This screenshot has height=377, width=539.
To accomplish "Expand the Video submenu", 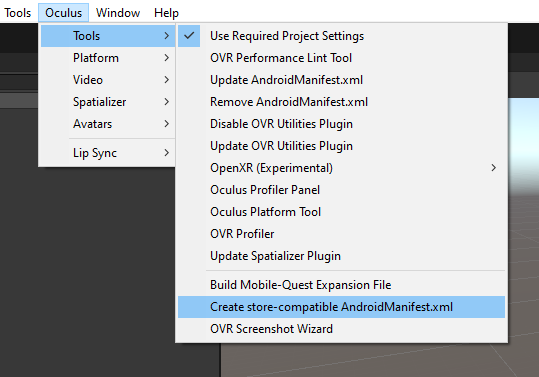I will [x=108, y=80].
